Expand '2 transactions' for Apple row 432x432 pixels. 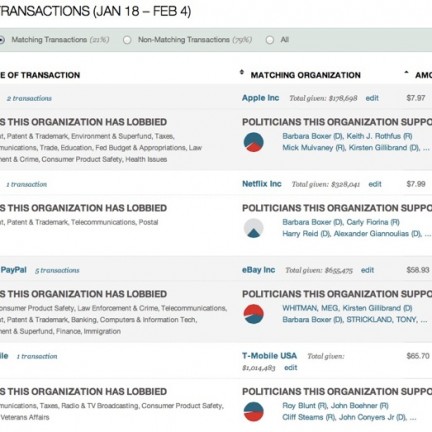tap(29, 98)
